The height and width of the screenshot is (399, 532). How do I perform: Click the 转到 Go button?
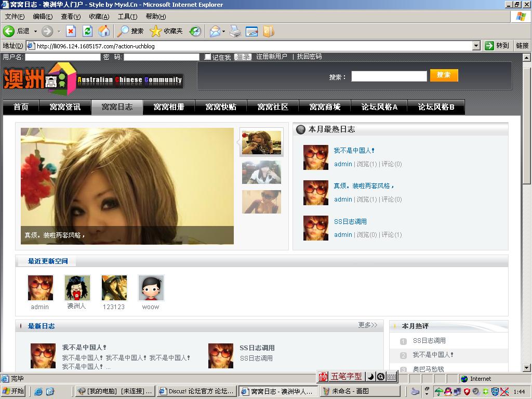[x=497, y=46]
